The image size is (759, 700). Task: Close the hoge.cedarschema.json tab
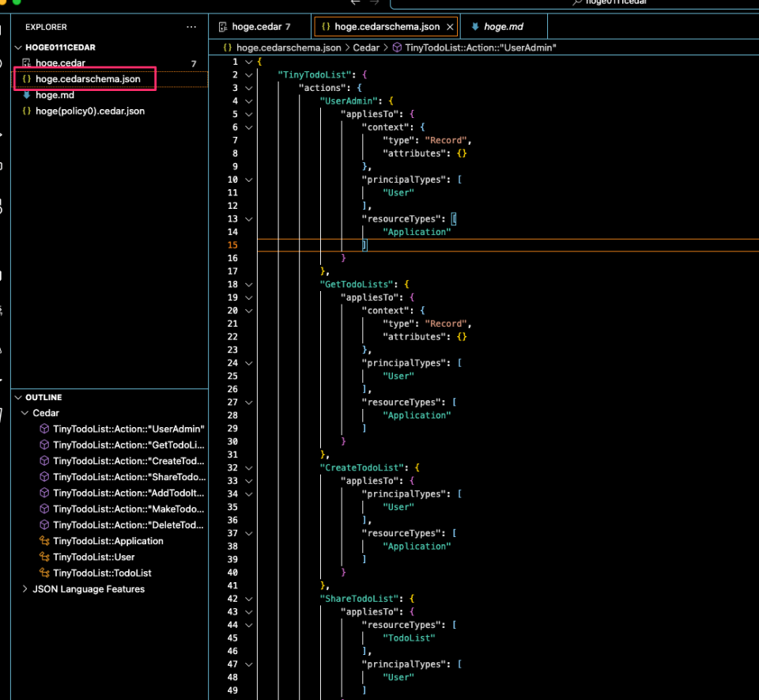pos(450,25)
